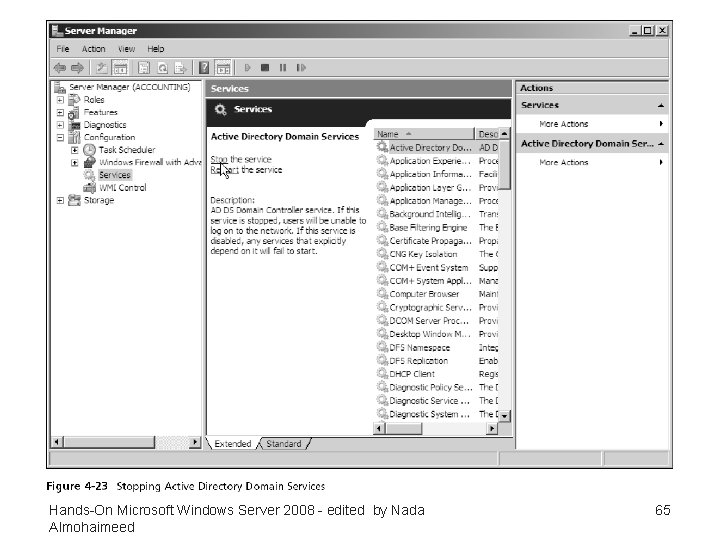Click the Back arrow toolbar icon
Image resolution: width=720 pixels, height=540 pixels.
(60, 68)
